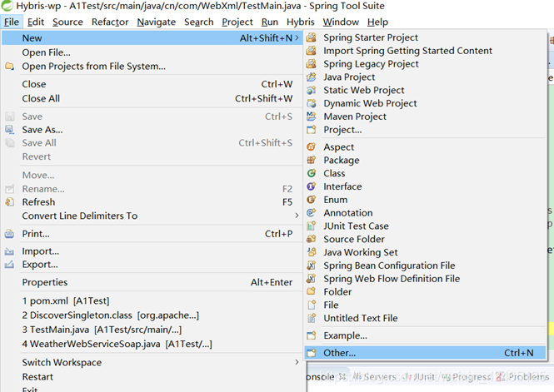This screenshot has height=392, width=554.
Task: Choose File in New submenu
Action: coord(425,305)
